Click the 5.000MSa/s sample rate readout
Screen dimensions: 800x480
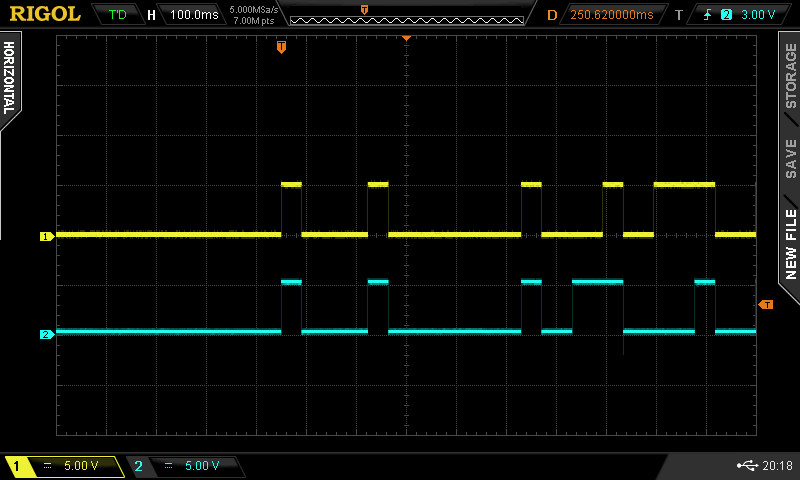coord(253,10)
